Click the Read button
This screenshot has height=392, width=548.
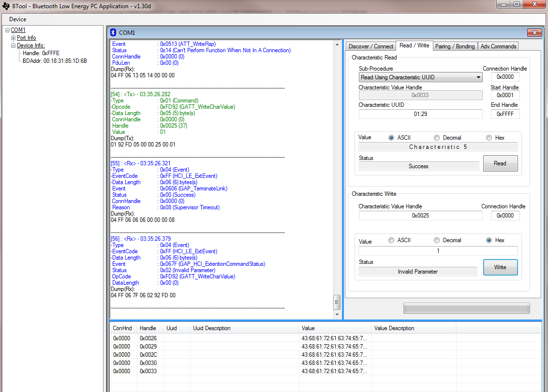pyautogui.click(x=500, y=163)
